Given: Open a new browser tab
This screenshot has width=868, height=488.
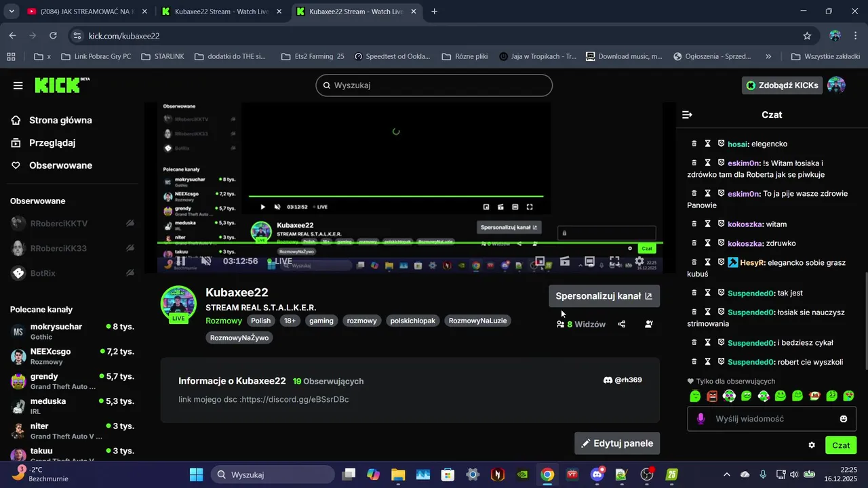Looking at the screenshot, I should 434,12.
